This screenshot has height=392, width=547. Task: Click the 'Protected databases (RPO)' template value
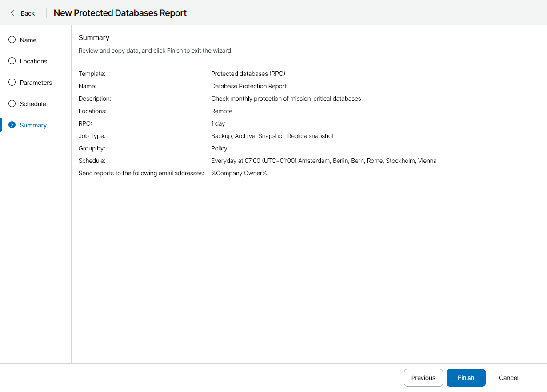click(248, 74)
